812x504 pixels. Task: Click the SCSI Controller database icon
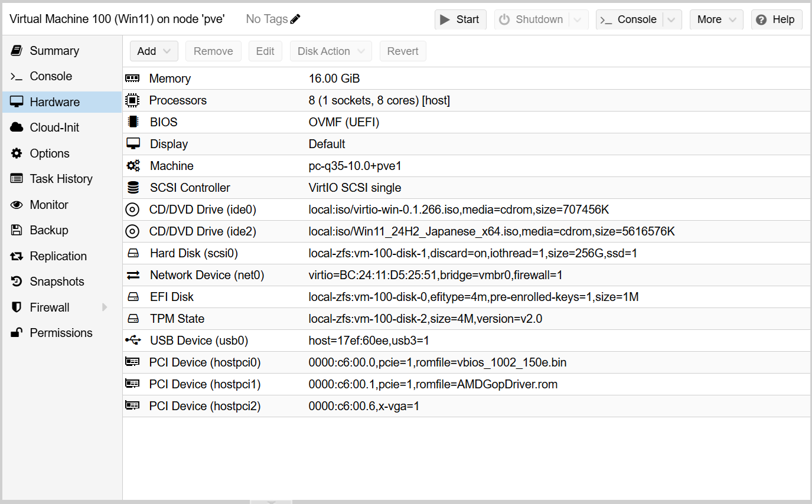(133, 188)
